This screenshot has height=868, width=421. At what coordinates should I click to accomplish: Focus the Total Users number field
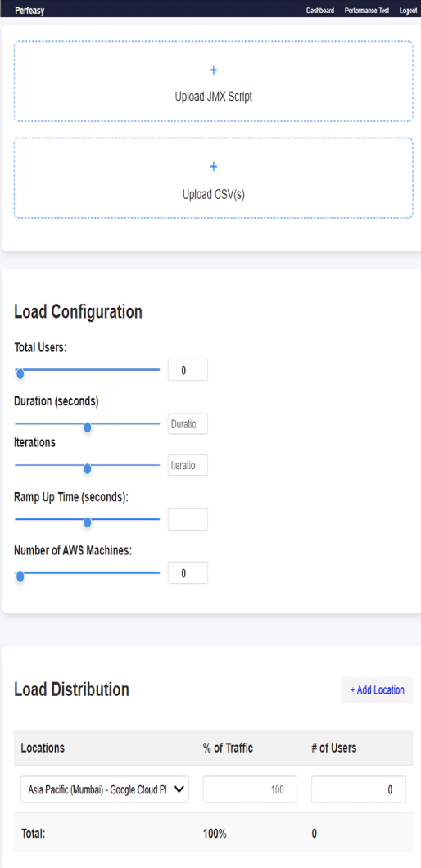[x=188, y=370]
